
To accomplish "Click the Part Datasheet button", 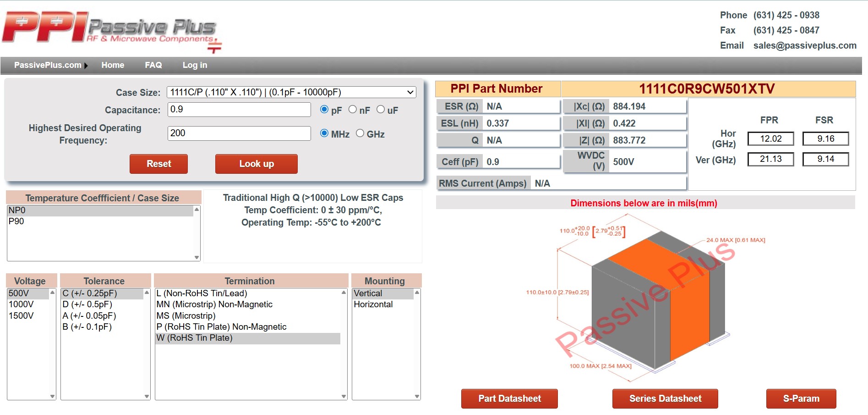I will pyautogui.click(x=509, y=398).
